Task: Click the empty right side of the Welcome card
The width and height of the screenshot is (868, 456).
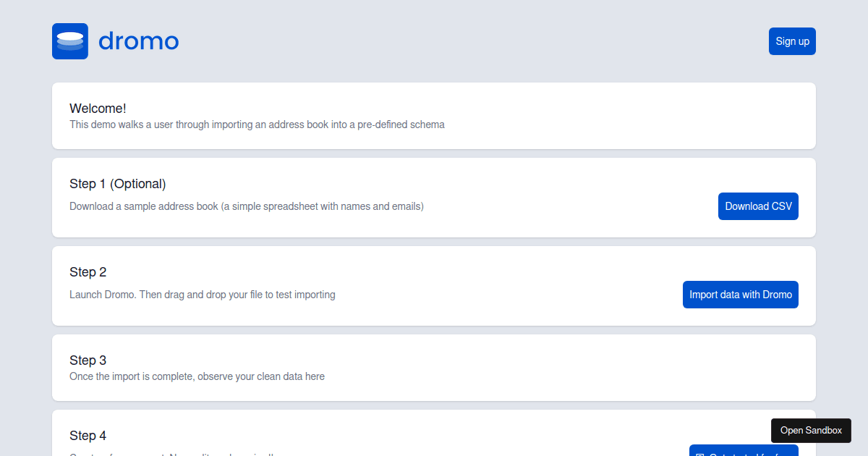Action: point(651,116)
